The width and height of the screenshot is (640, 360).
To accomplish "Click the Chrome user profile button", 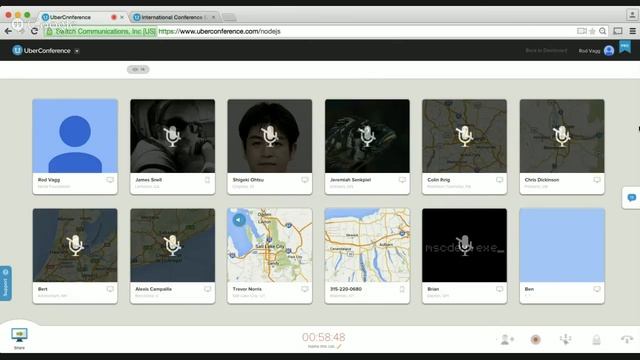I will pyautogui.click(x=632, y=15).
